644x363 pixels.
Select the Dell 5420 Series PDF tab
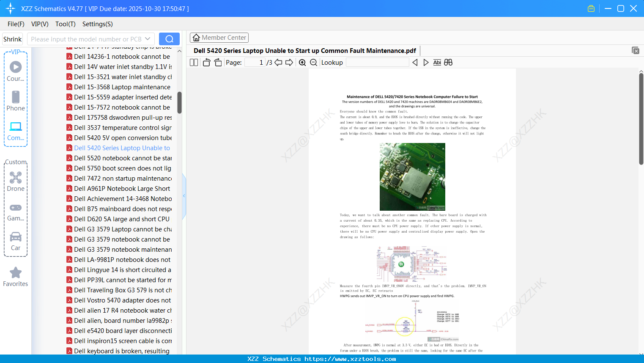(x=305, y=51)
